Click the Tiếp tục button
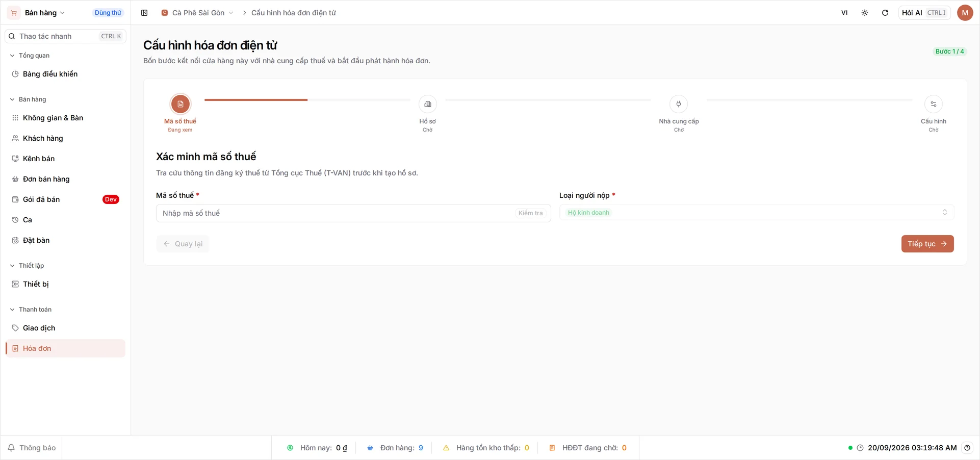 tap(927, 244)
